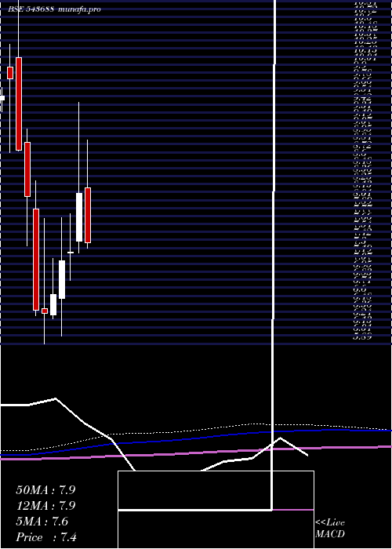Click the 'BSE 543688 munafa.pro' chart title
Viewport: 392px width, 549px height.
coord(54,9)
